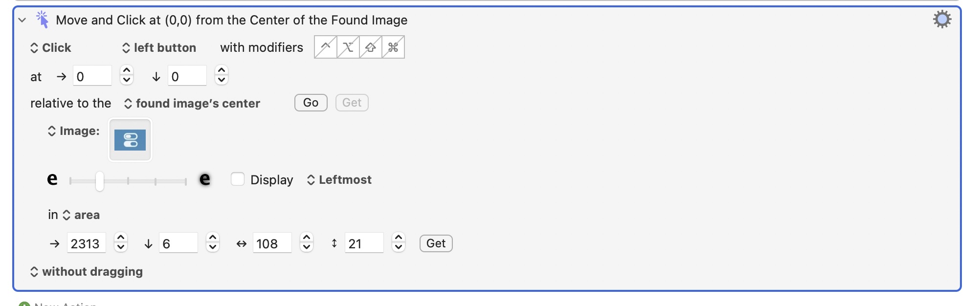Screen dimensions: 980x306
Task: Click the move and click action icon
Action: tap(43, 20)
